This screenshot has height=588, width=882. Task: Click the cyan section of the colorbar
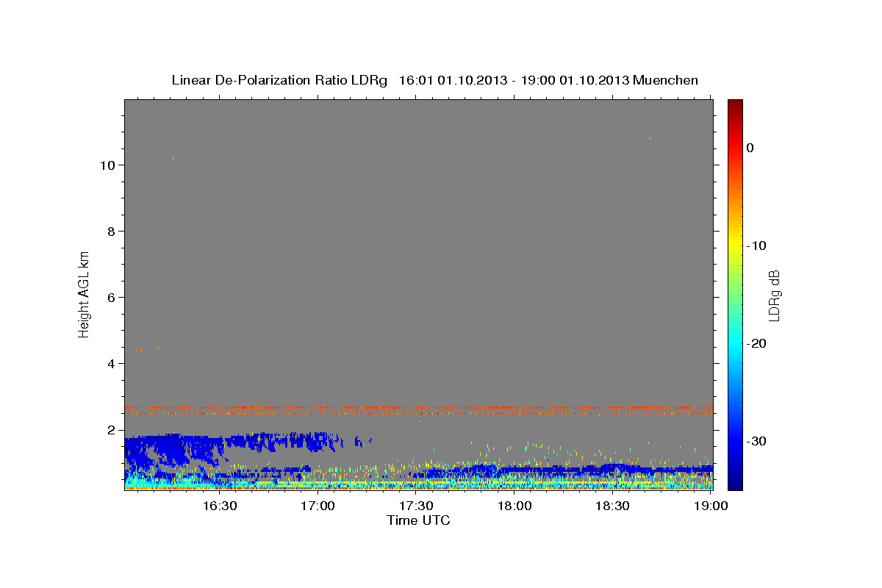pos(735,343)
